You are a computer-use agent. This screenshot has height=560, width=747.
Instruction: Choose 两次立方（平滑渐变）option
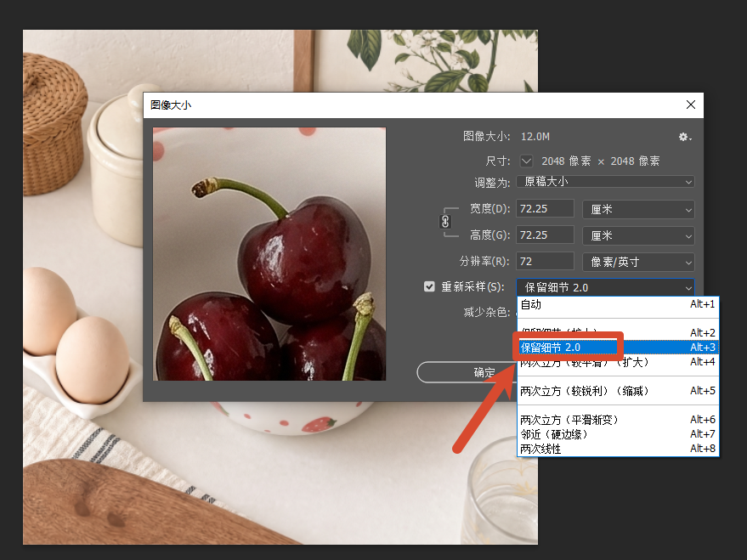pos(618,420)
